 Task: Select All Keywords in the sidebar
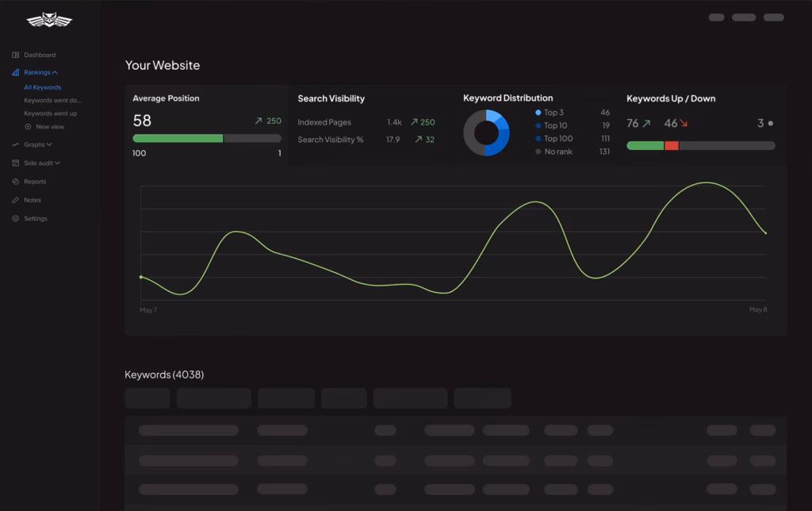point(42,87)
